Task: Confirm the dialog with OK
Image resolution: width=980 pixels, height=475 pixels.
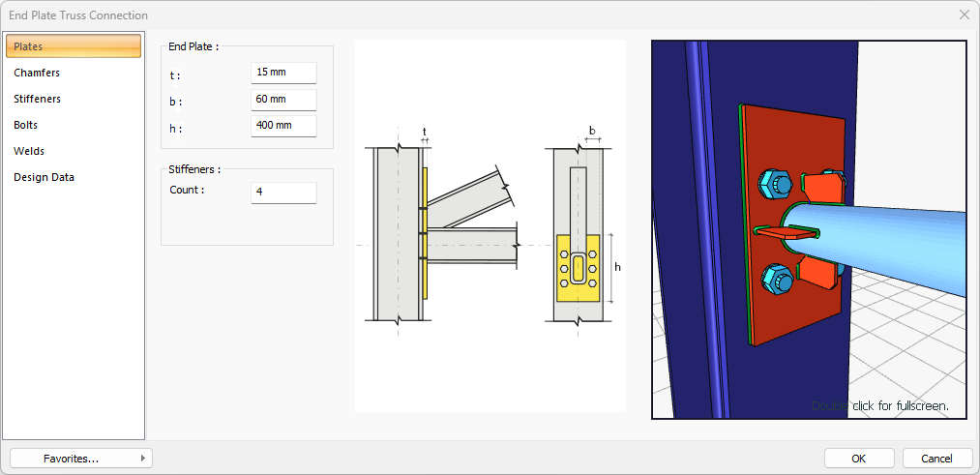Action: 858,459
